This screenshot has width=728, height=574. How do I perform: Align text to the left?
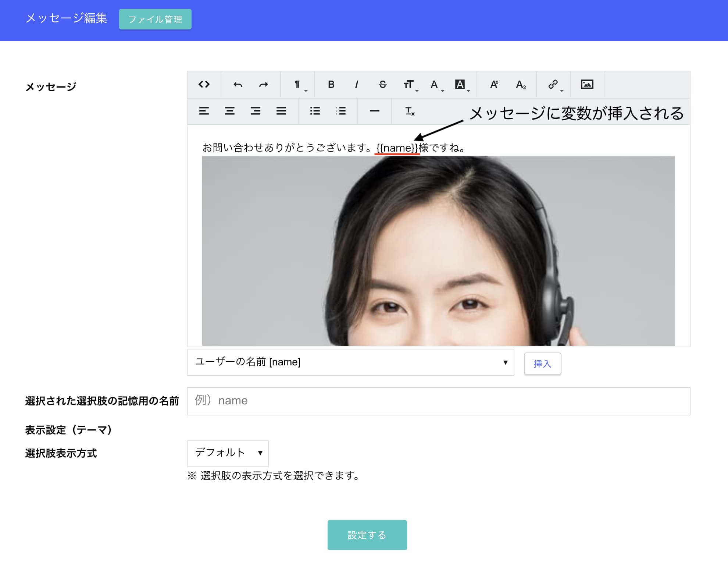pyautogui.click(x=204, y=111)
